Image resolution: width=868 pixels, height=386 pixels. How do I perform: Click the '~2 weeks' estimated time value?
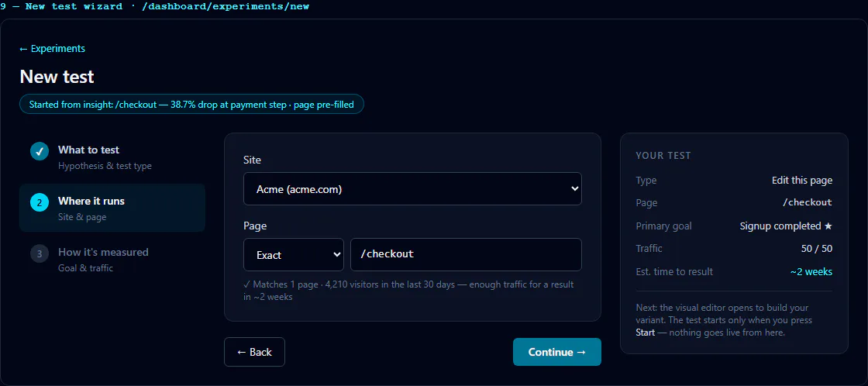(811, 272)
